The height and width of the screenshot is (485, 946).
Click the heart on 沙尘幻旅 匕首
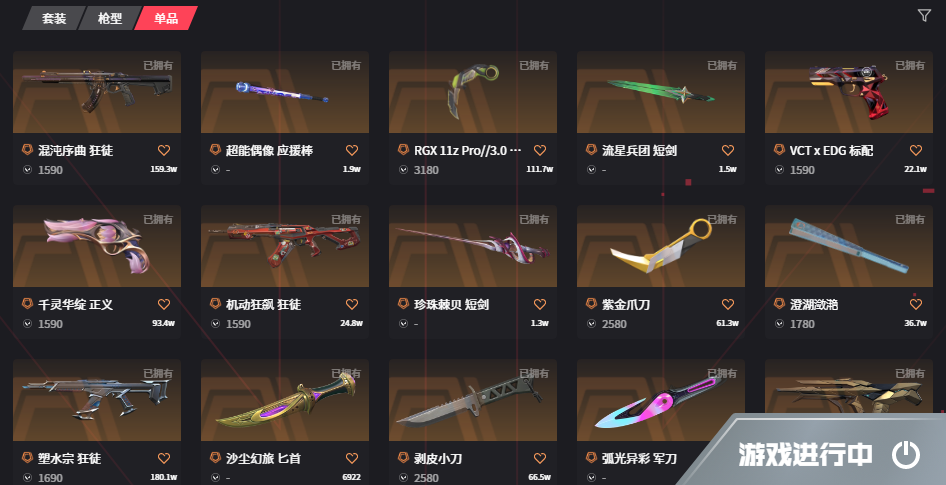tap(352, 458)
